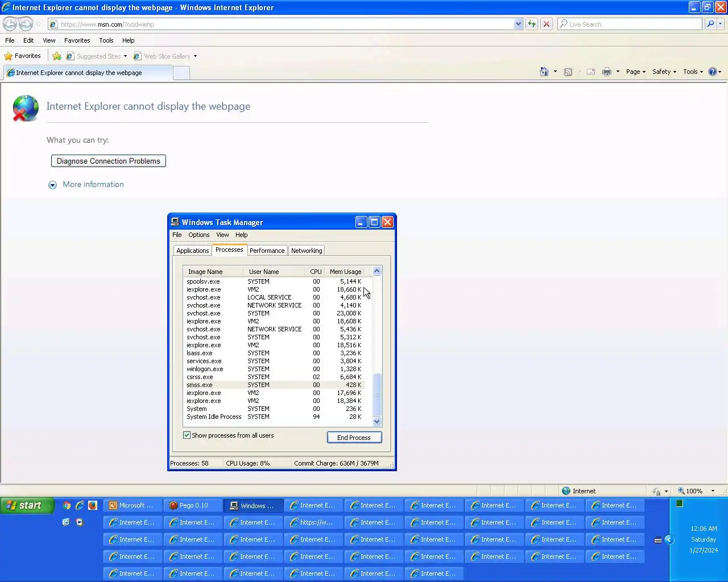Click the refresh page icon

[x=532, y=24]
